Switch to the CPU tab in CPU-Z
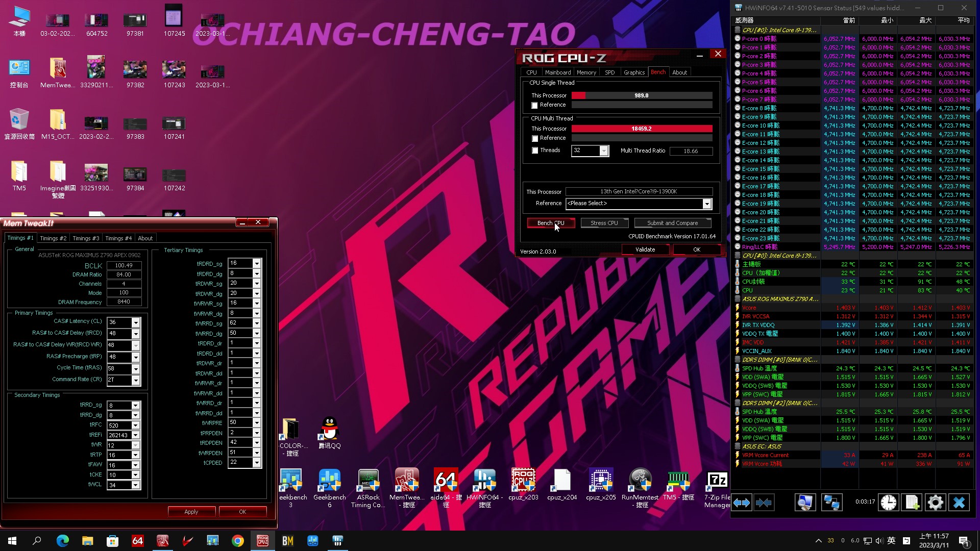980x551 pixels. [x=531, y=72]
